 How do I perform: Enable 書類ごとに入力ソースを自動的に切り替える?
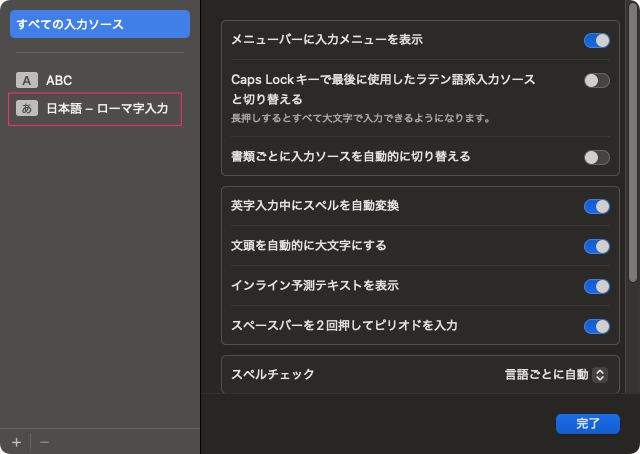click(x=596, y=157)
